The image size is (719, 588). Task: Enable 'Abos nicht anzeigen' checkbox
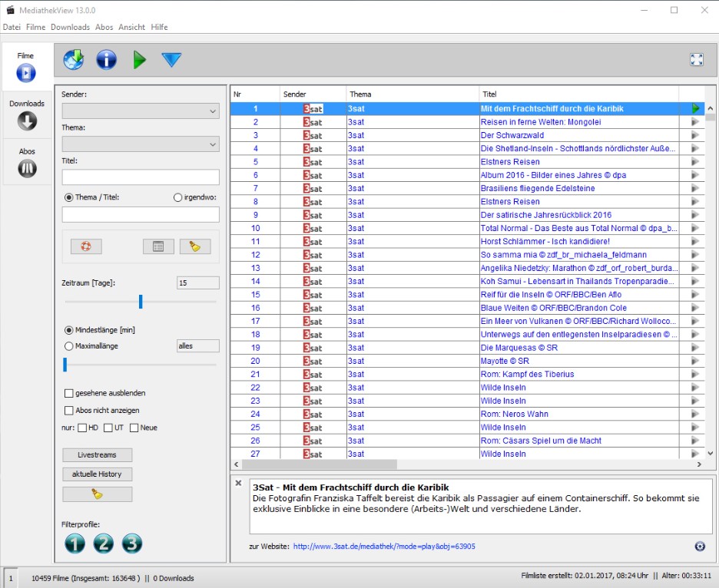click(x=69, y=411)
